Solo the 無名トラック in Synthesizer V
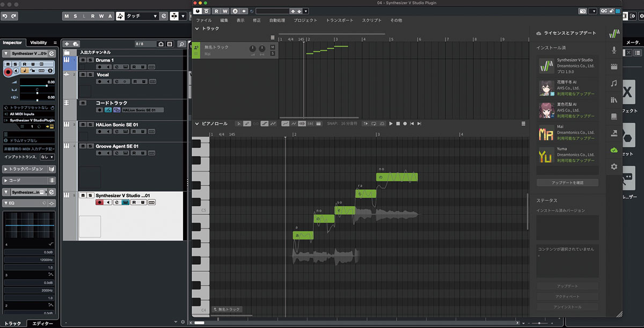The height and width of the screenshot is (328, 644). pos(273,54)
